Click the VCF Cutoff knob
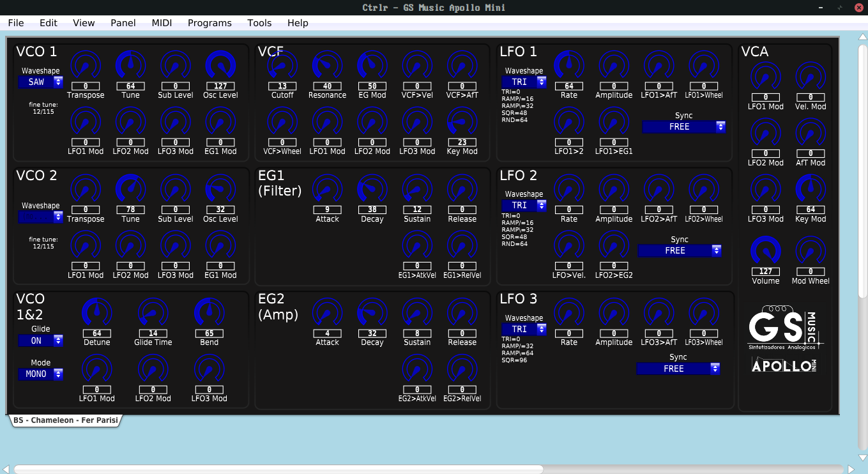 pos(282,66)
